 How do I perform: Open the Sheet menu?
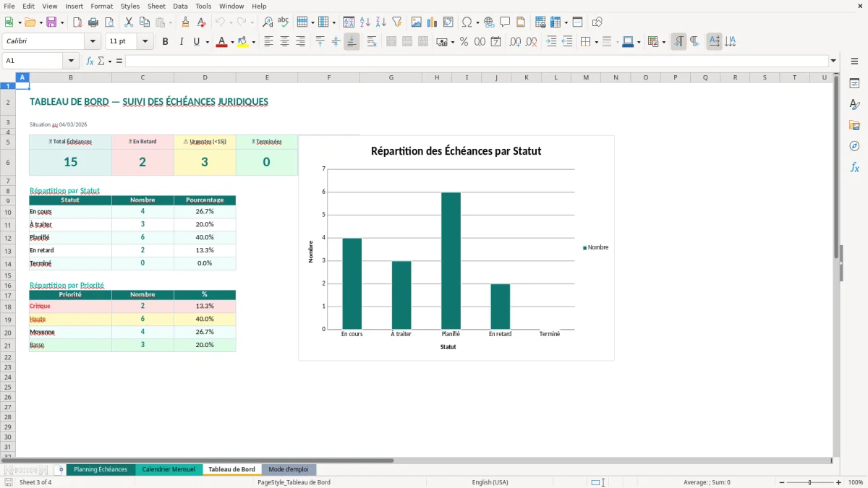(156, 6)
